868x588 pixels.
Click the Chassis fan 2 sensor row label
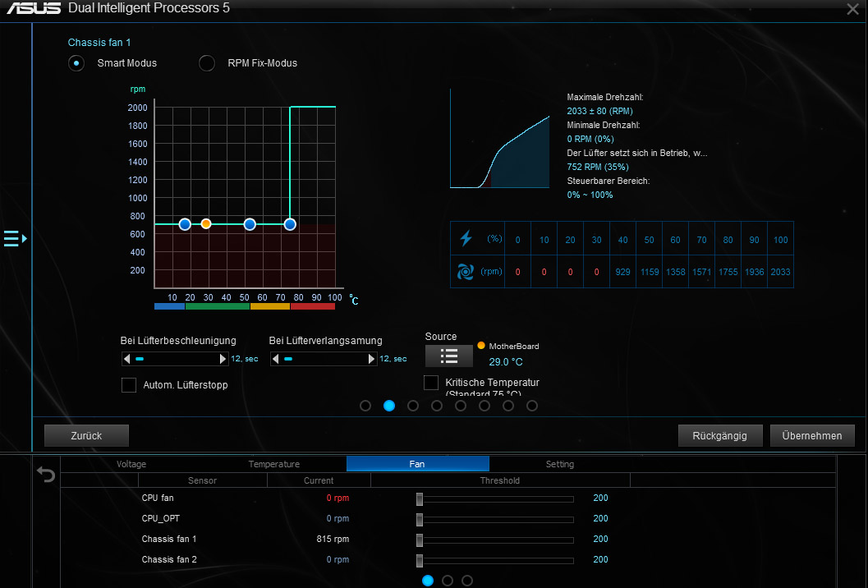pos(169,559)
